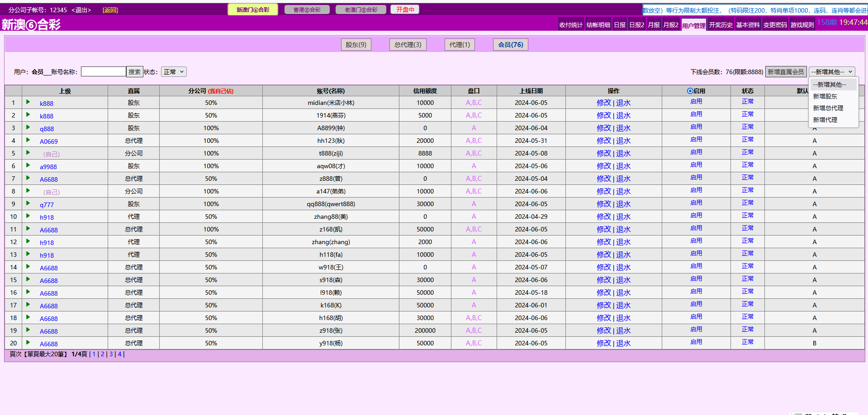The width and height of the screenshot is (868, 415).
Task: Click green arrow icon in row 16
Action: pyautogui.click(x=28, y=292)
